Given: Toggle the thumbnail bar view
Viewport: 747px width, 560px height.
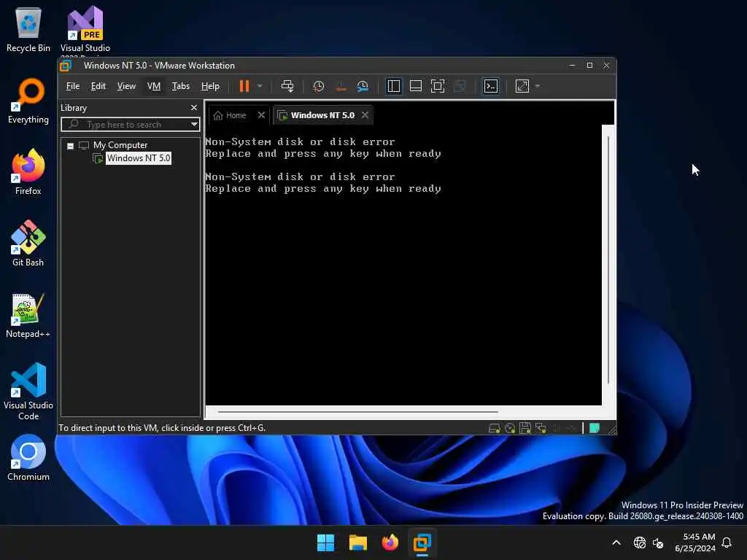Looking at the screenshot, I should point(415,86).
